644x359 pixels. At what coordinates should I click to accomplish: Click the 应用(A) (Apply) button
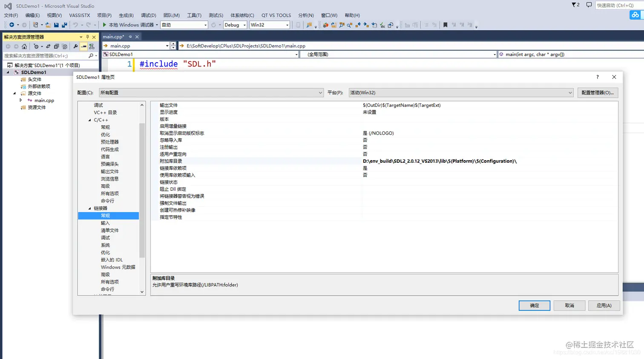[604, 305]
